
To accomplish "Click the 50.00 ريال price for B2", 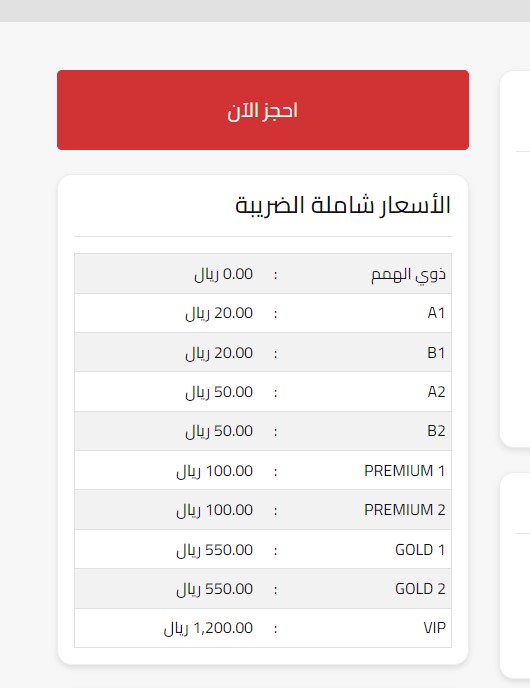I will click(219, 431).
